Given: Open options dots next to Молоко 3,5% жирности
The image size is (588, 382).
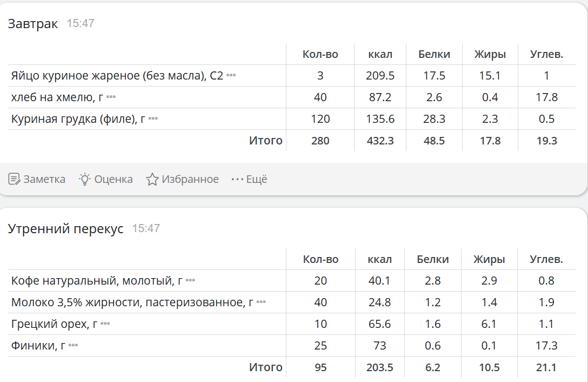Looking at the screenshot, I should coord(261,302).
